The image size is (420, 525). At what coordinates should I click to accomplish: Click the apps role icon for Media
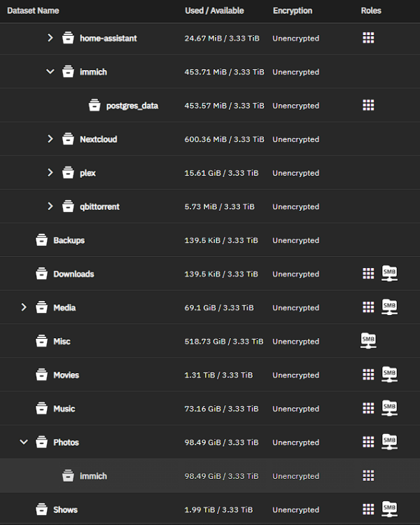(368, 307)
